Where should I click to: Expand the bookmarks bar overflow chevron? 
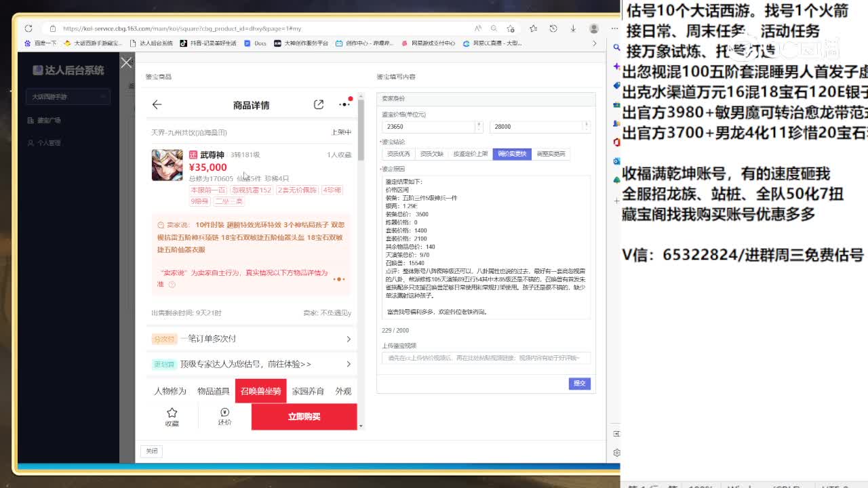[x=595, y=43]
